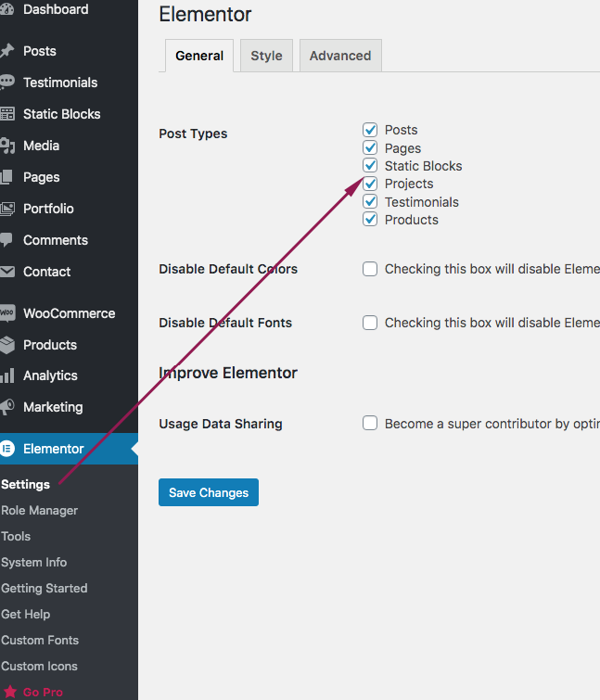The height and width of the screenshot is (700, 600).
Task: Open the Advanced tab
Action: (x=340, y=56)
